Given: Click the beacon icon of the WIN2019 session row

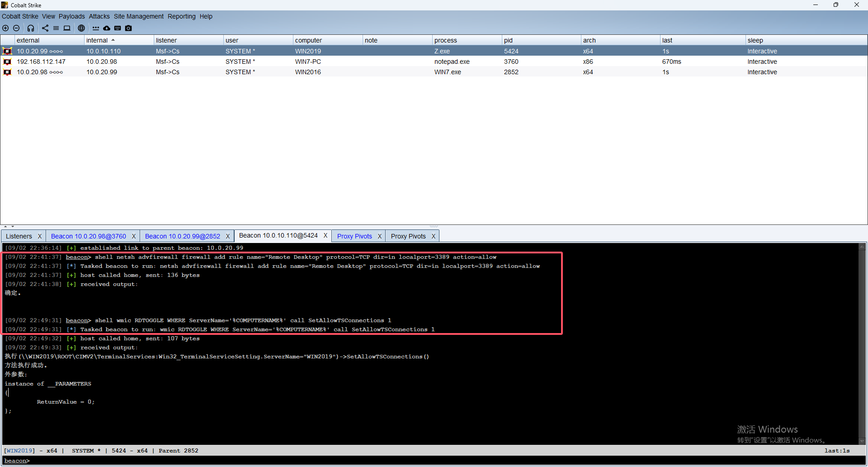Looking at the screenshot, I should point(7,51).
